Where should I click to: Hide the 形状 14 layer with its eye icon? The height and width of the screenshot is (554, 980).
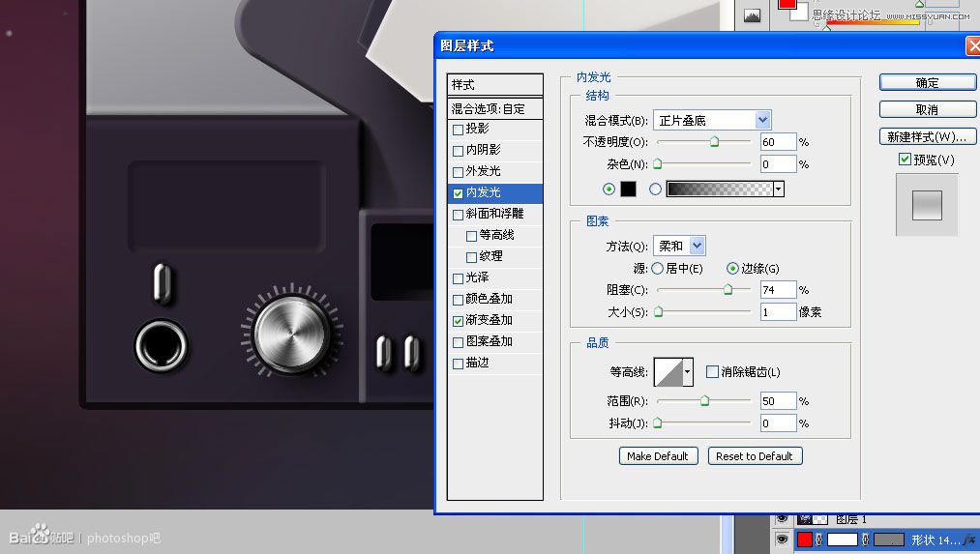[x=782, y=539]
